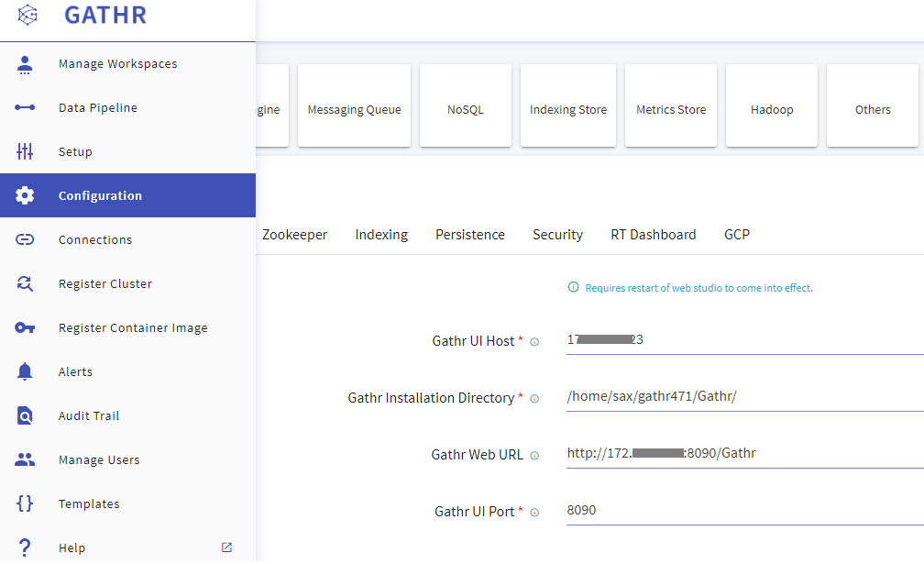This screenshot has height=564, width=924.
Task: Click info icon before restart notice
Action: point(573,287)
